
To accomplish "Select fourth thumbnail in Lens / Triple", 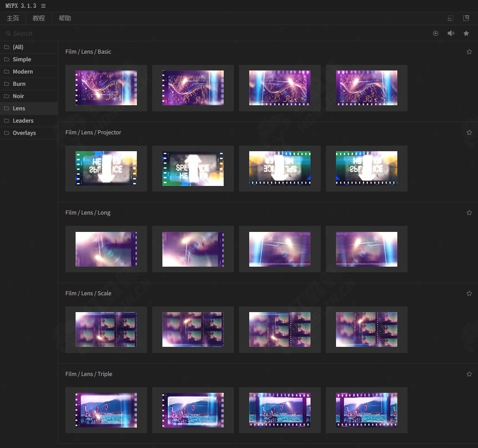I will 367,410.
